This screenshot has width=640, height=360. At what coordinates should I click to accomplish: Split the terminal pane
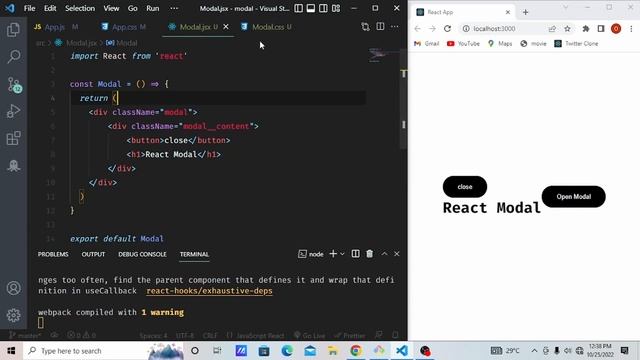coord(356,254)
